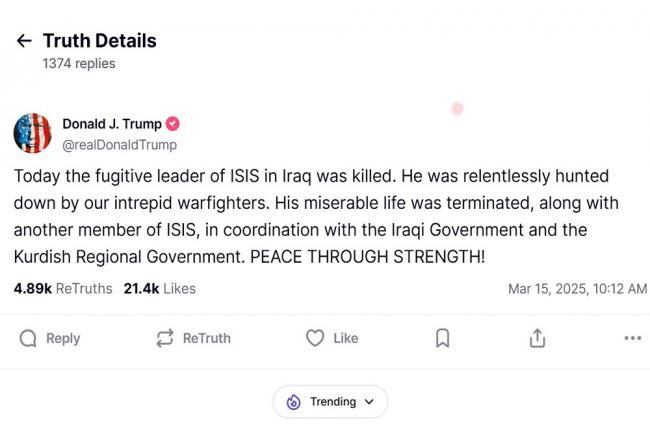This screenshot has height=432, width=650.
Task: Open the Donald J. Trump display name
Action: coord(112,124)
